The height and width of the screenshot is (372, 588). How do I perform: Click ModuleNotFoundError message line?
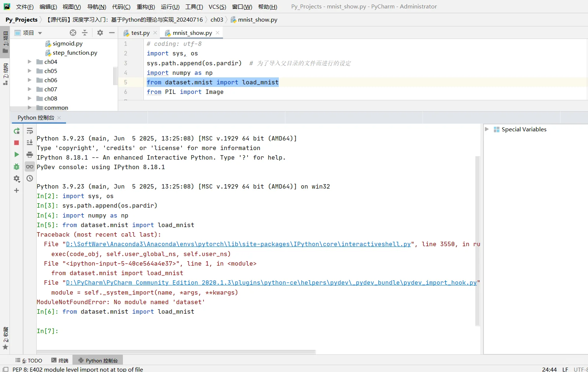[121, 302]
